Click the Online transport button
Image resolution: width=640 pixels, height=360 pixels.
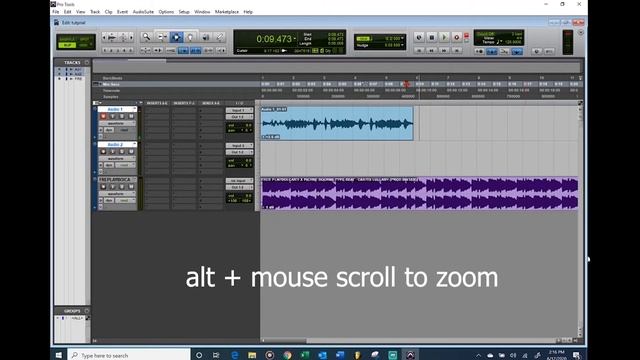419,38
